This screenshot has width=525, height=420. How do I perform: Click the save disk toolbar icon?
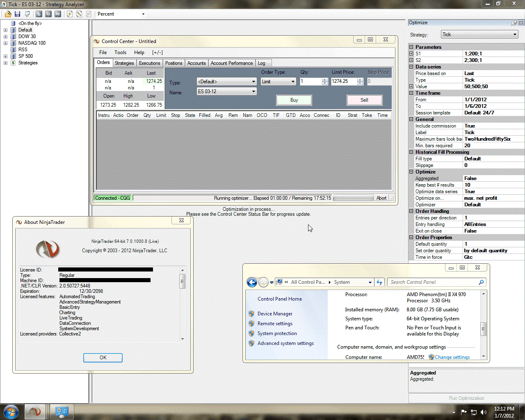[x=17, y=14]
